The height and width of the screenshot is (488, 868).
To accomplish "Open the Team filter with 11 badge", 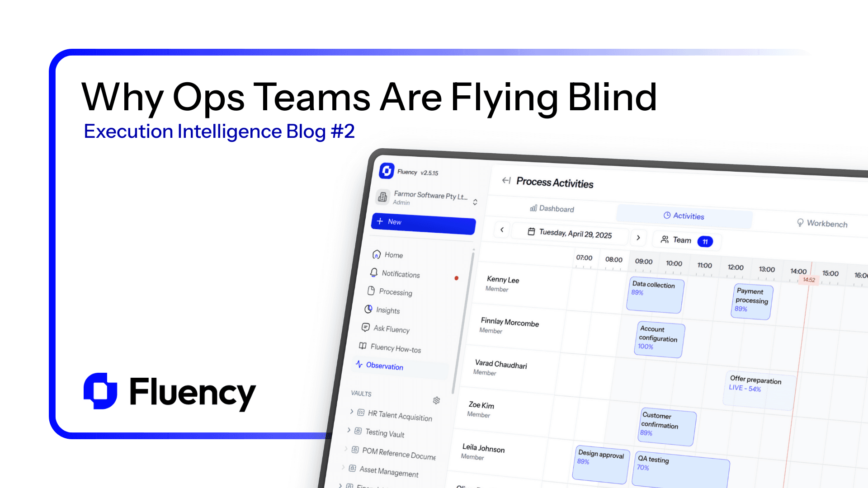I will point(687,240).
